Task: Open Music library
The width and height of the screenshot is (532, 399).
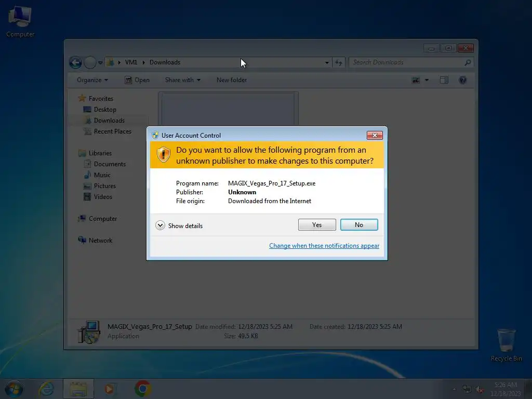Action: pyautogui.click(x=102, y=175)
